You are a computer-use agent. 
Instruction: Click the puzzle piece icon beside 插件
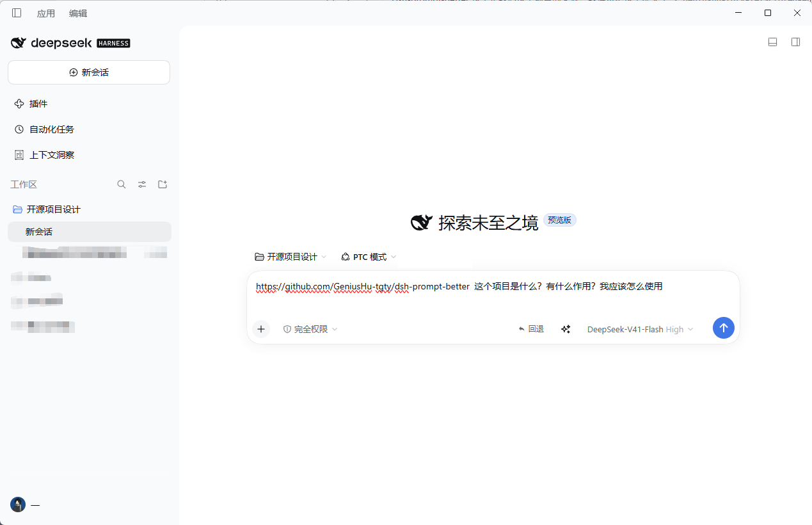tap(19, 104)
